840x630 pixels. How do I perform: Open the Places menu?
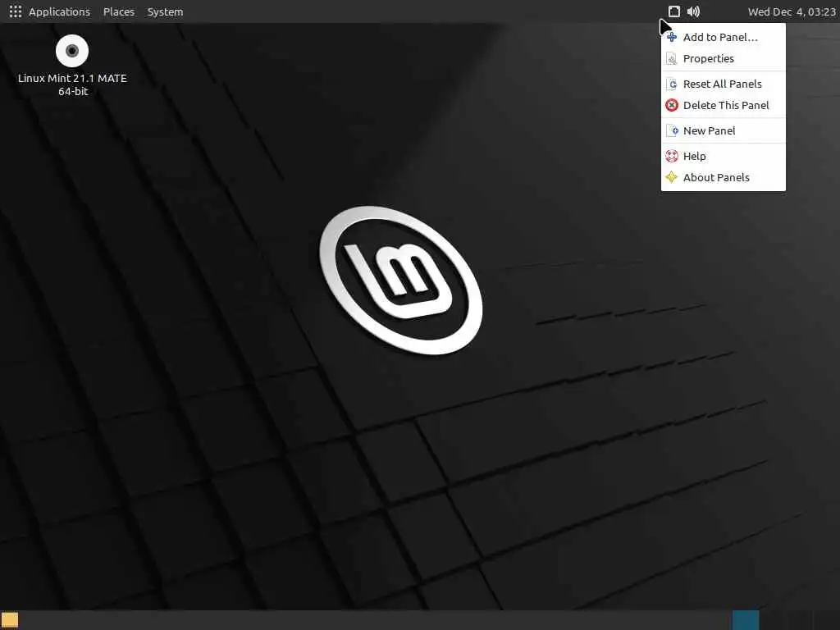click(x=118, y=11)
